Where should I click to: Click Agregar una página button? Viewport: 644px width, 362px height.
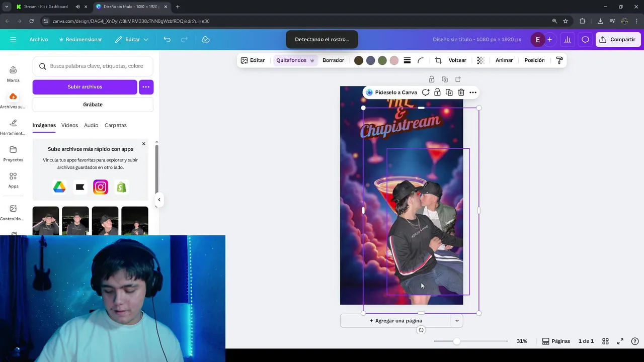point(395,321)
